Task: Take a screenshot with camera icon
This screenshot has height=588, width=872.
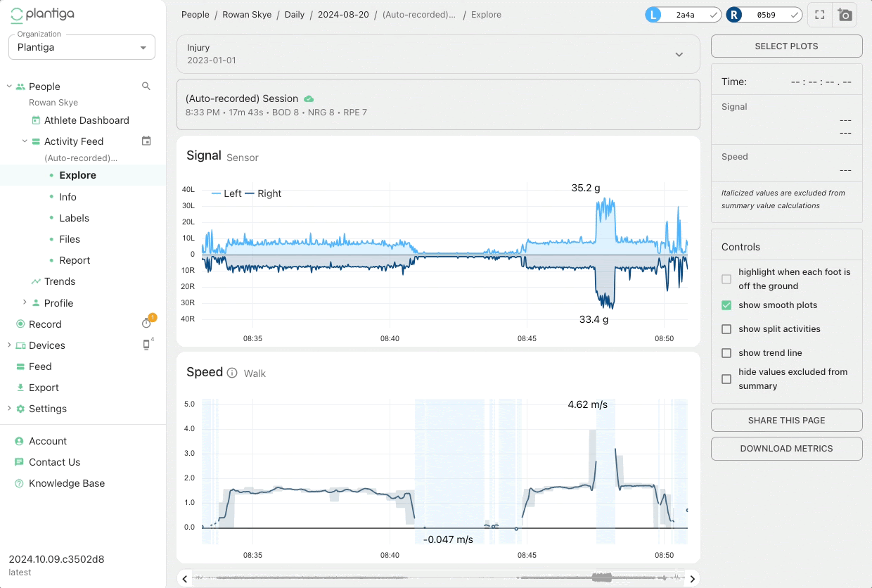Action: click(845, 15)
